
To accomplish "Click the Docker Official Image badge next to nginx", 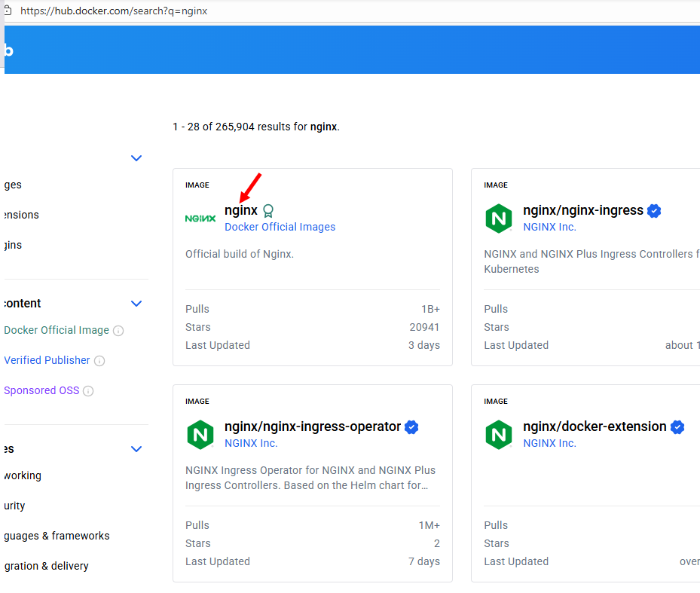I will point(267,210).
